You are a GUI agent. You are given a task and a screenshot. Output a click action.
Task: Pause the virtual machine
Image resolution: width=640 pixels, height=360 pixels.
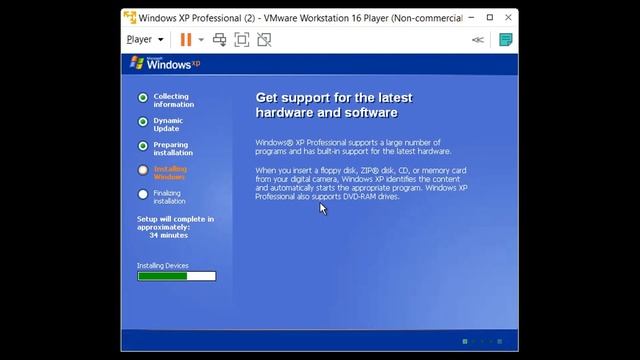coord(186,40)
